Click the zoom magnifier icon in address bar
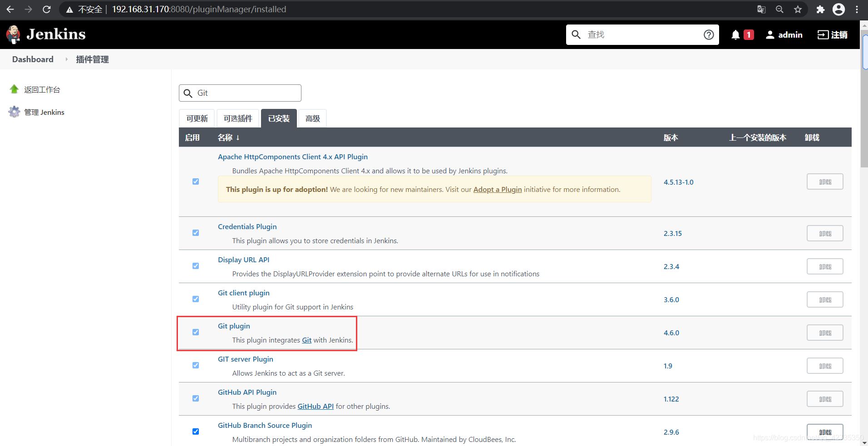 tap(779, 9)
